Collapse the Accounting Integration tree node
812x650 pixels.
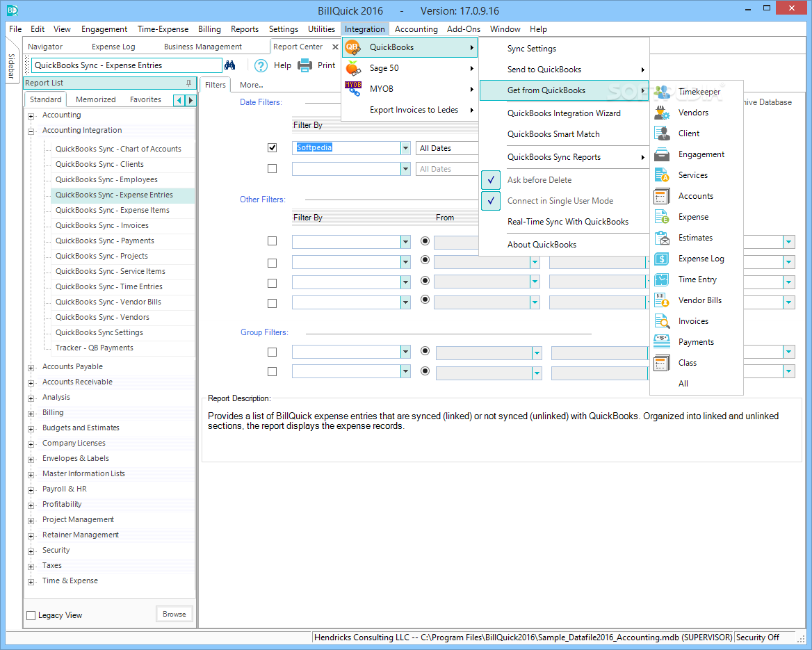(x=31, y=131)
